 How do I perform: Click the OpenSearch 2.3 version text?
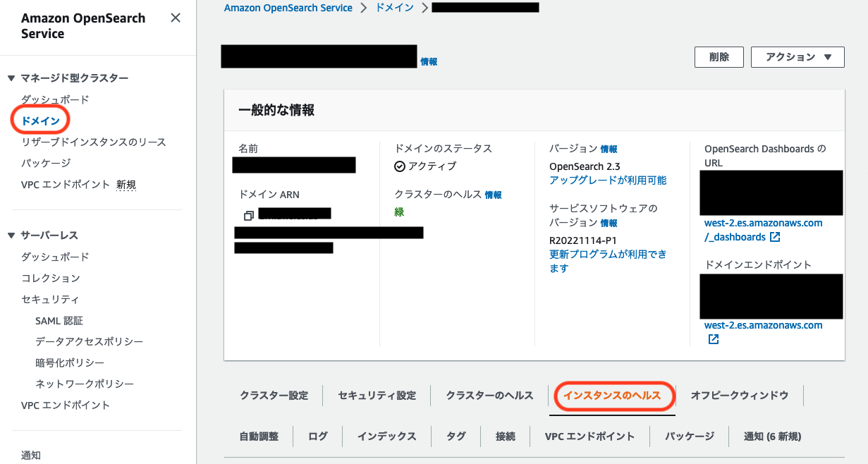click(585, 166)
